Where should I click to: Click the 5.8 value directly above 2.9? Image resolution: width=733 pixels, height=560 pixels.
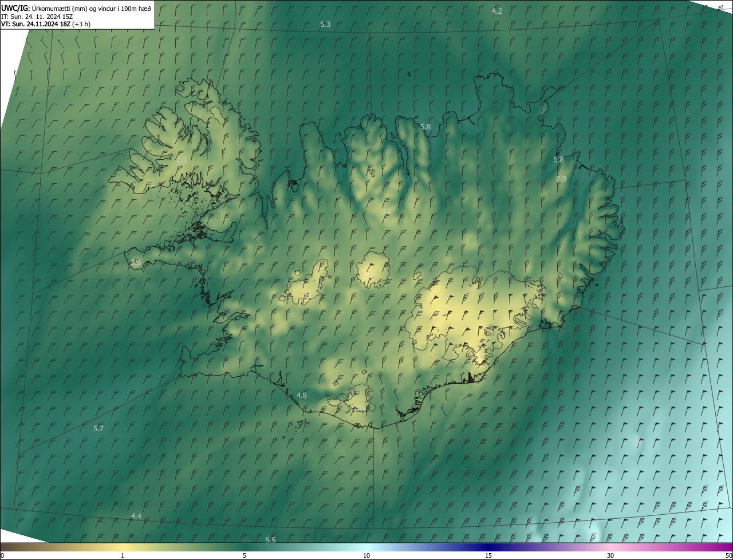click(x=558, y=159)
